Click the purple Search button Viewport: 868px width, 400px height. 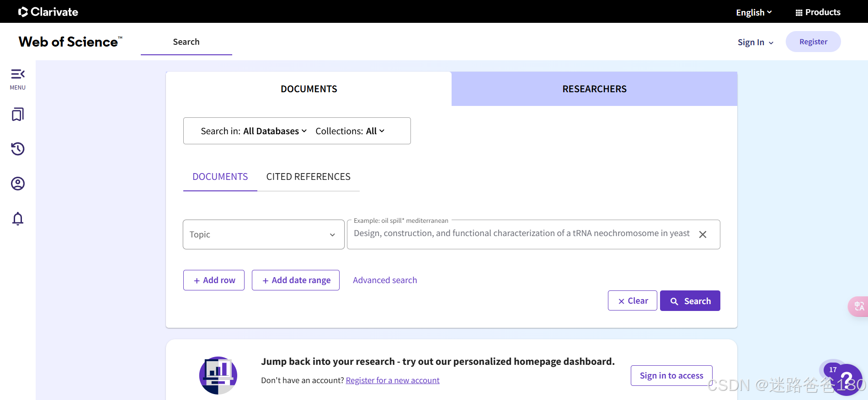coord(690,300)
